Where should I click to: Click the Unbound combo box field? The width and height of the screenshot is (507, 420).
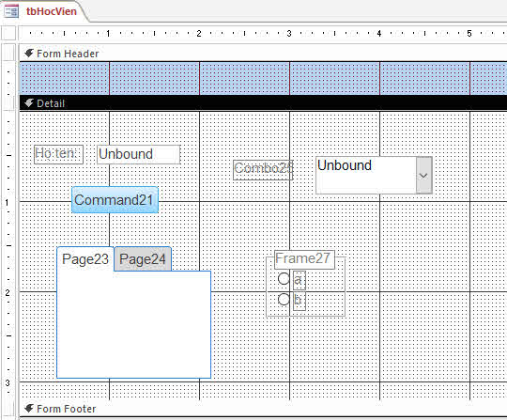pos(366,176)
